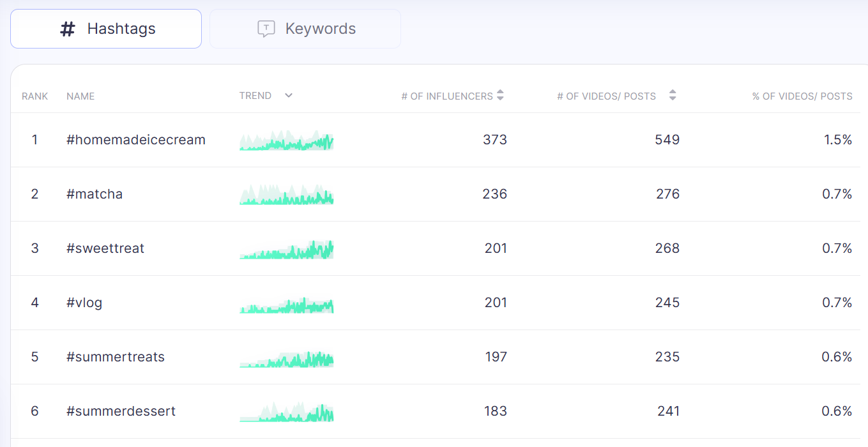Click the % of Videos/Posts column header

tap(802, 96)
